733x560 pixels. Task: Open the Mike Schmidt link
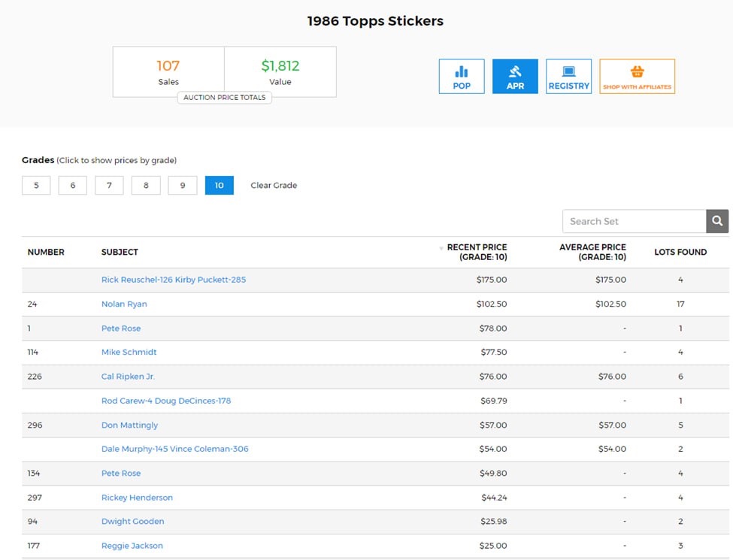coord(129,352)
